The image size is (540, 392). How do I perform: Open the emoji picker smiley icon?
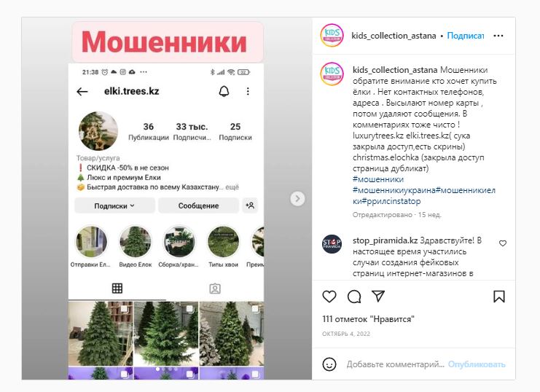329,364
